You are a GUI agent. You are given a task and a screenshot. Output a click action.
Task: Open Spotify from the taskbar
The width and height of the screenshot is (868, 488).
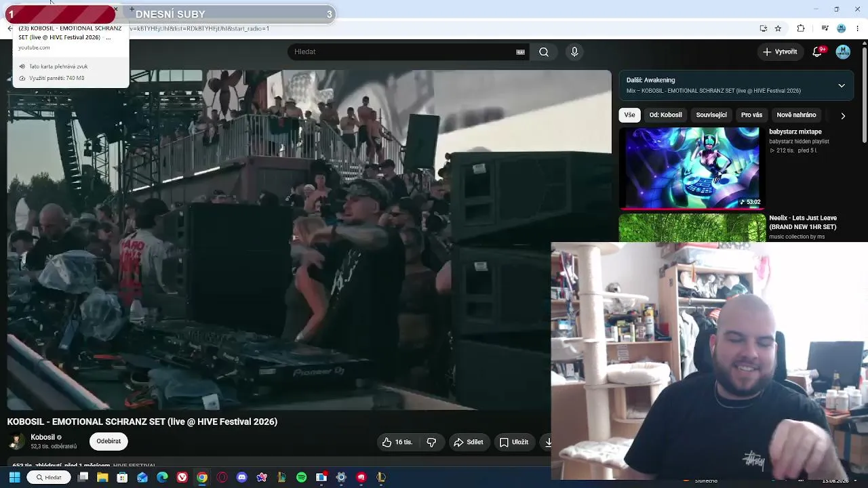(302, 477)
